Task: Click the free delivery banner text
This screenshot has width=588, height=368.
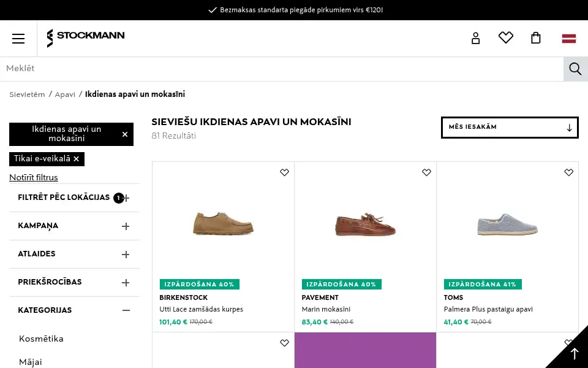Action: 301,10
